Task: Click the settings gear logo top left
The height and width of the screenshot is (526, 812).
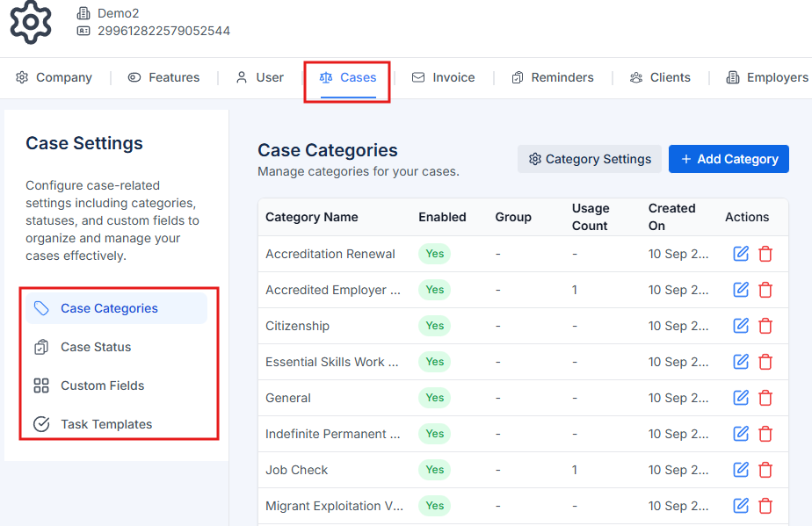Action: (x=31, y=24)
